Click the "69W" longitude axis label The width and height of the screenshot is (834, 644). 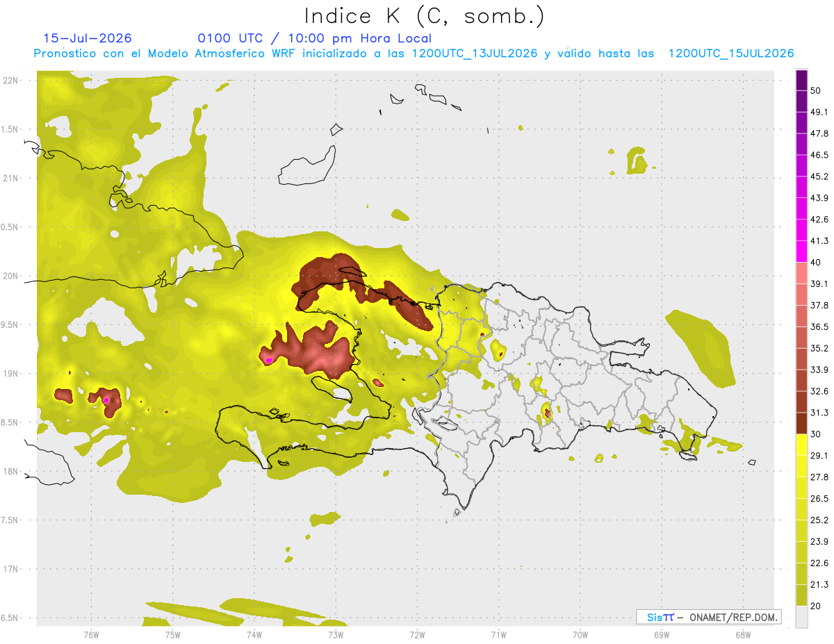coord(661,634)
